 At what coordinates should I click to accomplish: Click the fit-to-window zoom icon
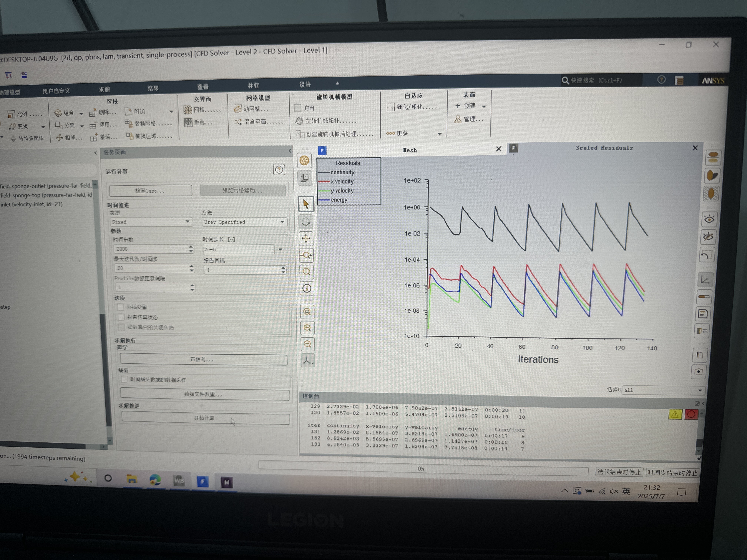pyautogui.click(x=307, y=312)
